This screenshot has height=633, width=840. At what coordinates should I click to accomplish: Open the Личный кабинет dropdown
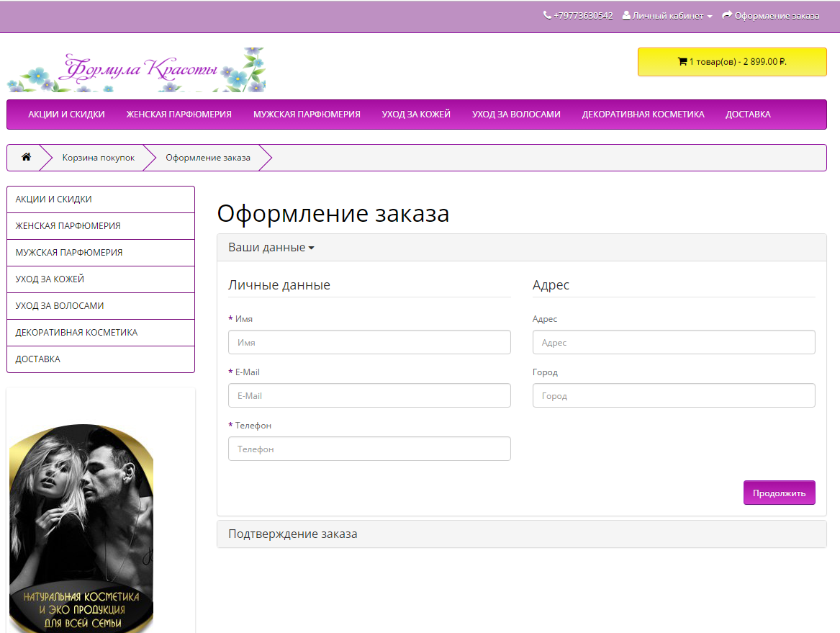(x=667, y=14)
